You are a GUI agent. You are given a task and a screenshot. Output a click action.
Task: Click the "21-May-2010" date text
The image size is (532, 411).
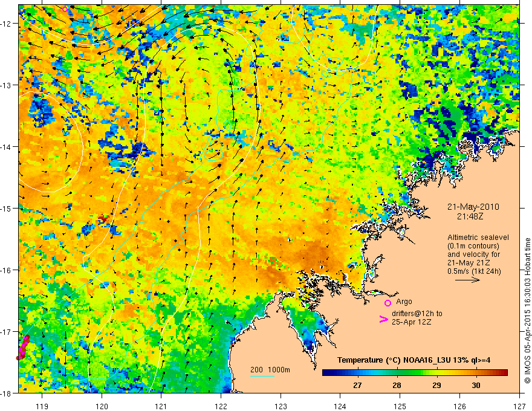(473, 207)
